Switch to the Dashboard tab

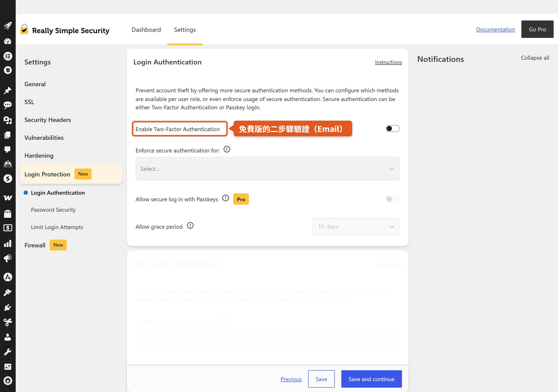(146, 30)
